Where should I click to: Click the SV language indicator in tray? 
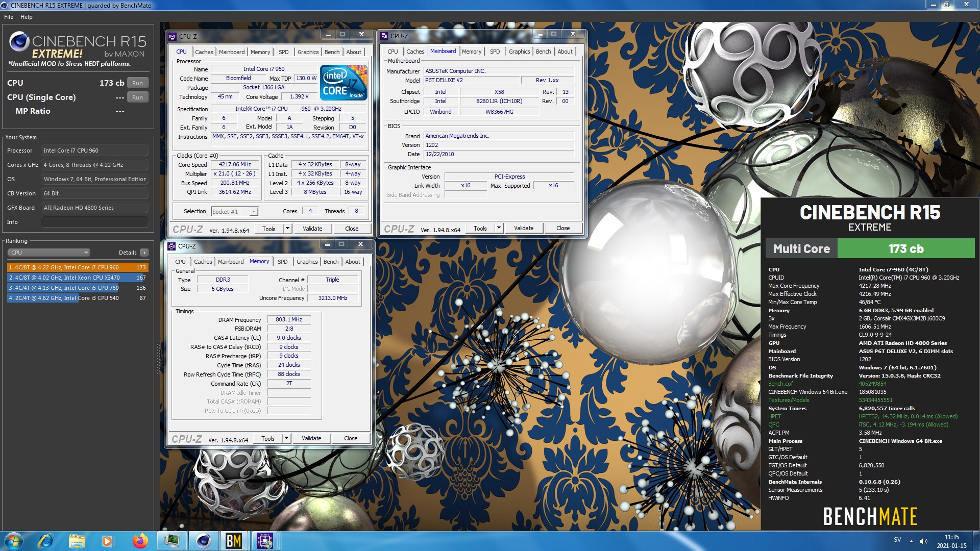tap(897, 540)
